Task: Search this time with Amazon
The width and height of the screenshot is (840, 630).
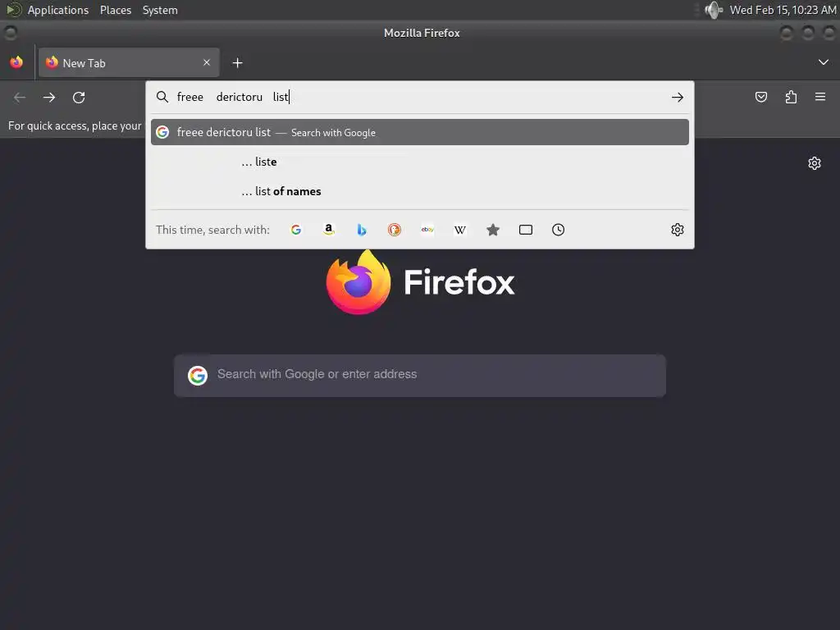Action: coord(329,230)
